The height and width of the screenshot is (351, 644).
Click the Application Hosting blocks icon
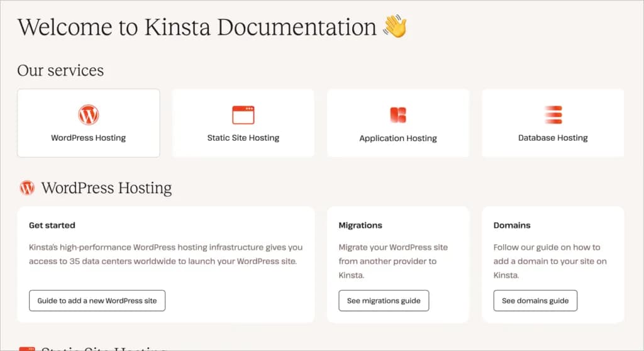398,115
